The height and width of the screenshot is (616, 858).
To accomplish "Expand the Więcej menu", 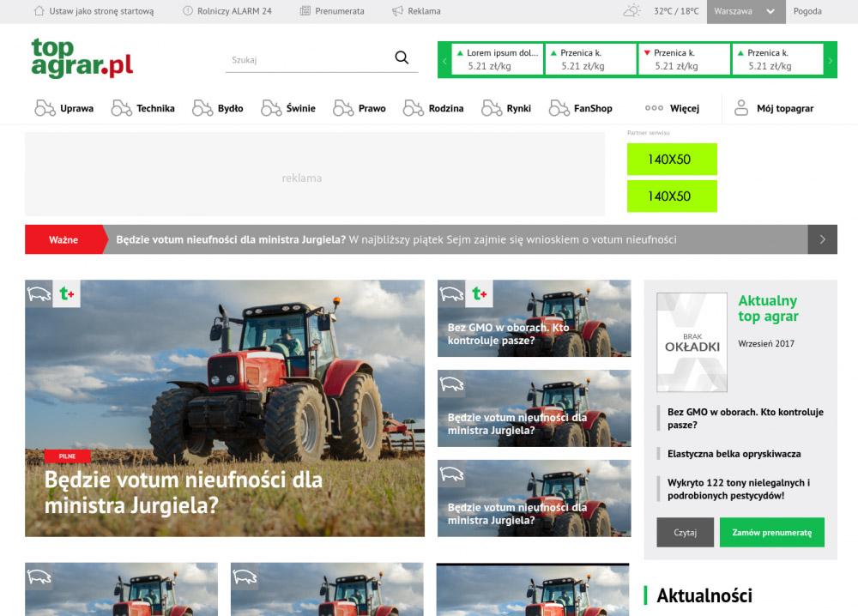I will [672, 108].
